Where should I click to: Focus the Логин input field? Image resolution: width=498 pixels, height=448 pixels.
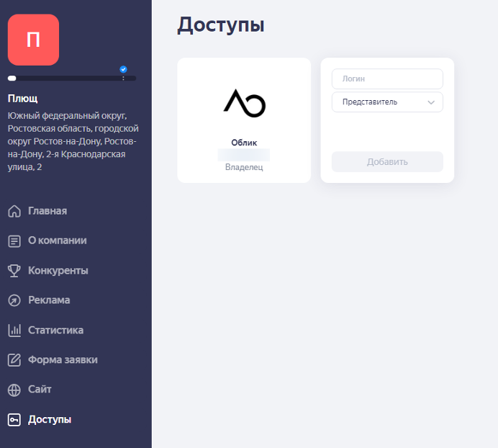[x=387, y=79]
